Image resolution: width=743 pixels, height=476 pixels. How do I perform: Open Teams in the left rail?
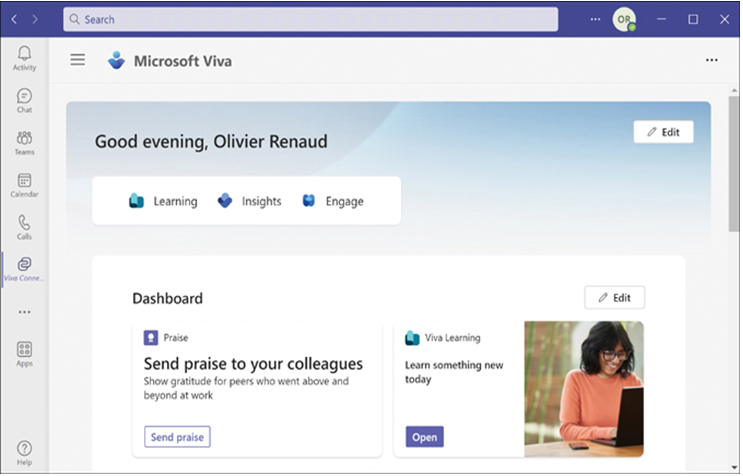[x=24, y=143]
